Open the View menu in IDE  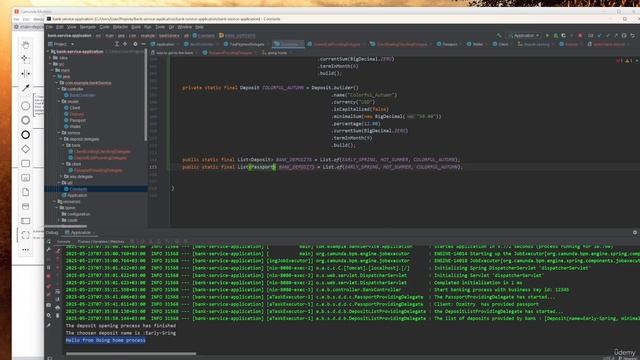coord(72,27)
